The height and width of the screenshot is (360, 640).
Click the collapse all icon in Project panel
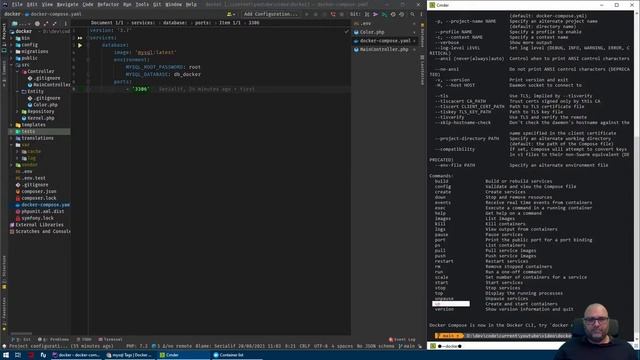tap(54, 23)
